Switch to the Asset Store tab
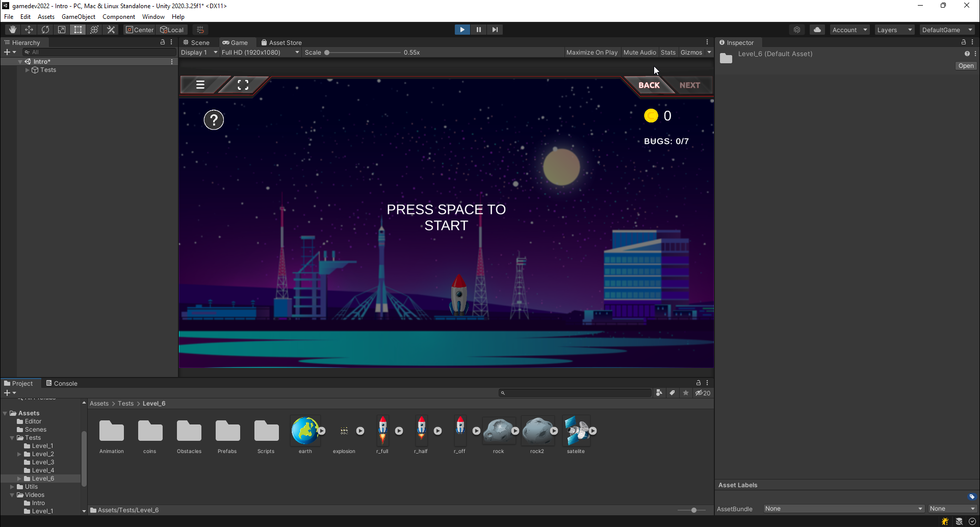Image resolution: width=980 pixels, height=527 pixels. pos(281,42)
